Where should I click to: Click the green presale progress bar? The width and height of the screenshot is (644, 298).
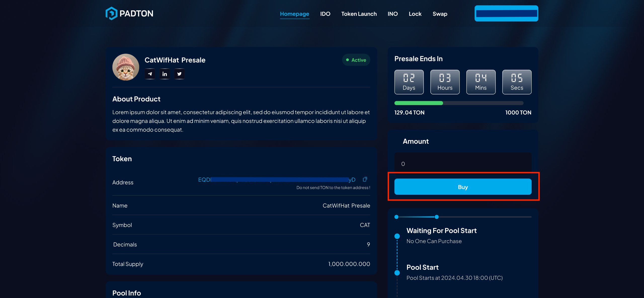coord(419,103)
